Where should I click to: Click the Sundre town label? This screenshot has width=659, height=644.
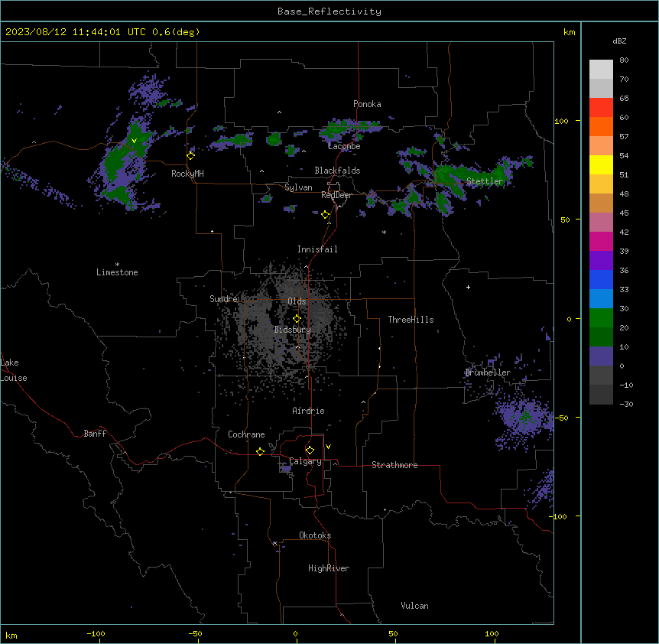coord(223,299)
